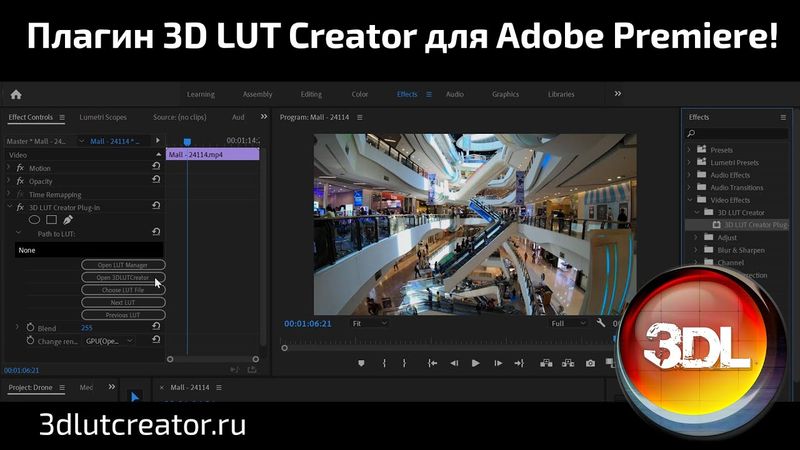The width and height of the screenshot is (800, 450).
Task: Add a marker in Program monitor
Action: pos(361,363)
